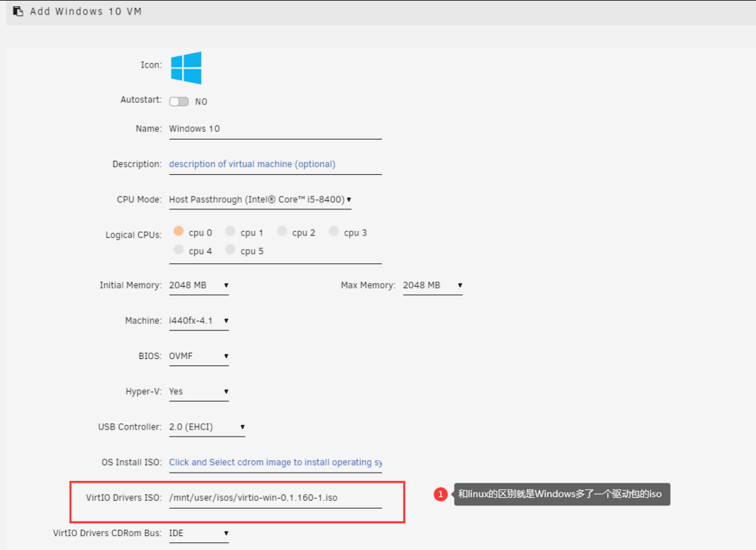This screenshot has width=756, height=550.
Task: Click the 'VirtIO Drivers ISO:' label
Action: (124, 498)
